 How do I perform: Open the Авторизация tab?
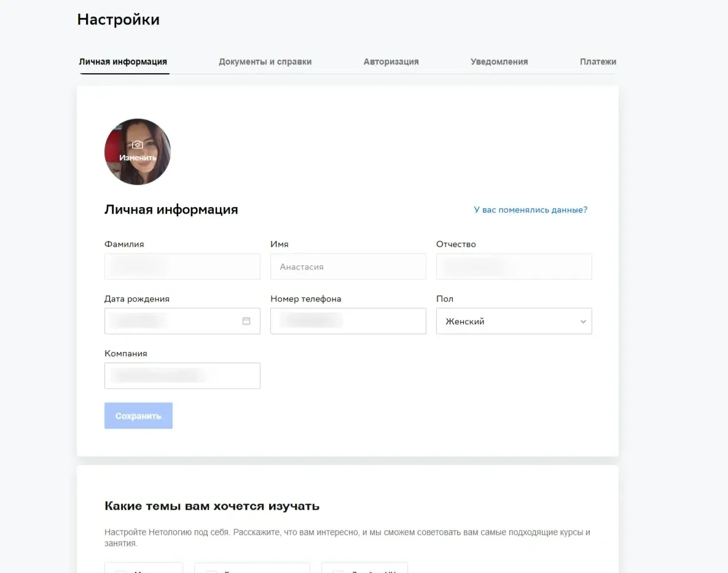[391, 61]
